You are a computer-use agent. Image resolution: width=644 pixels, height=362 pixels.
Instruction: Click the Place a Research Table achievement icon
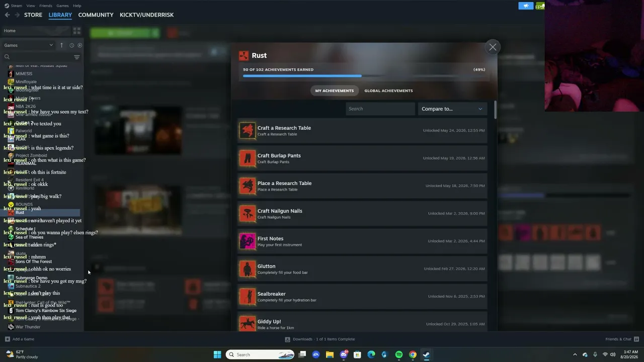[247, 186]
